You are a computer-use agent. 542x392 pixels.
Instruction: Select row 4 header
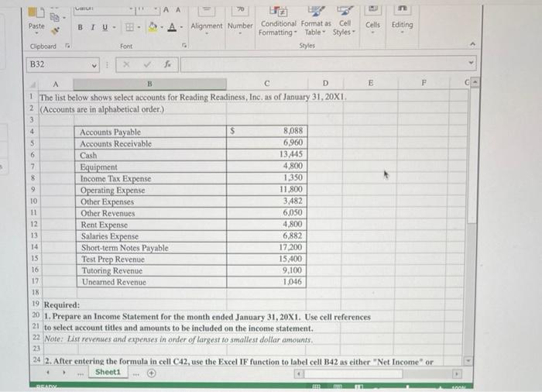click(x=33, y=132)
